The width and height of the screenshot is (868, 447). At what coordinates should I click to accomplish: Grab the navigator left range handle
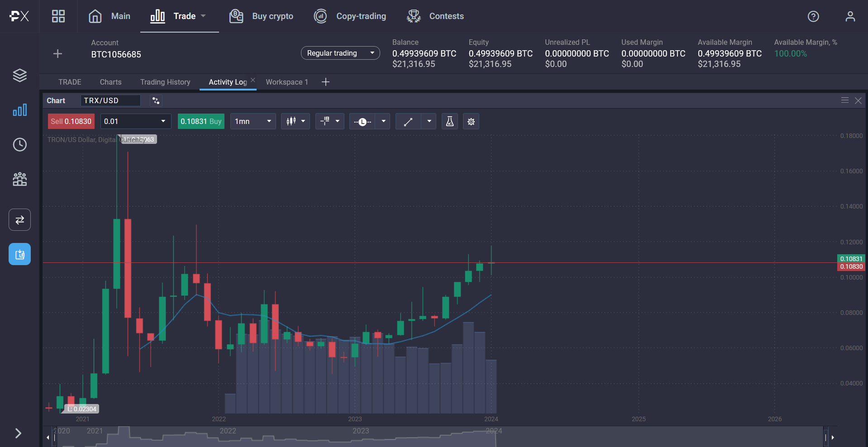(54, 437)
